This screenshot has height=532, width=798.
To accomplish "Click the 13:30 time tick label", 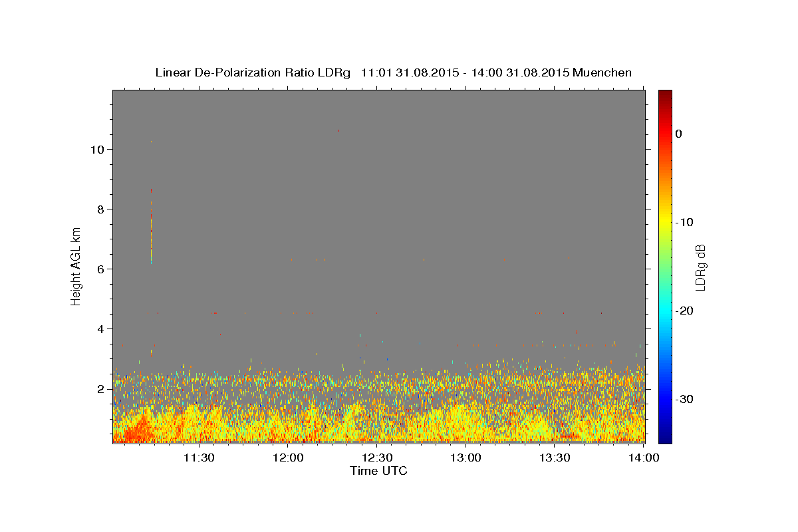I will [x=555, y=458].
